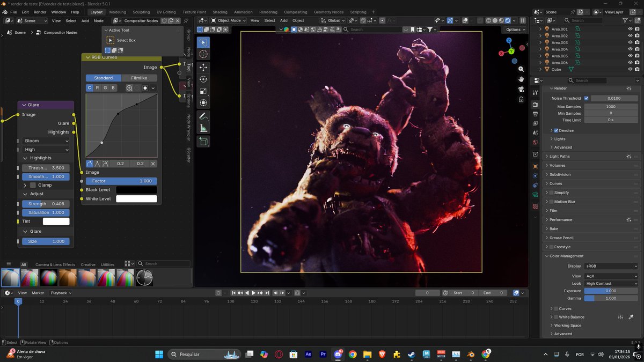Click the zoom magnifier in viewport gizmos

pyautogui.click(x=521, y=69)
